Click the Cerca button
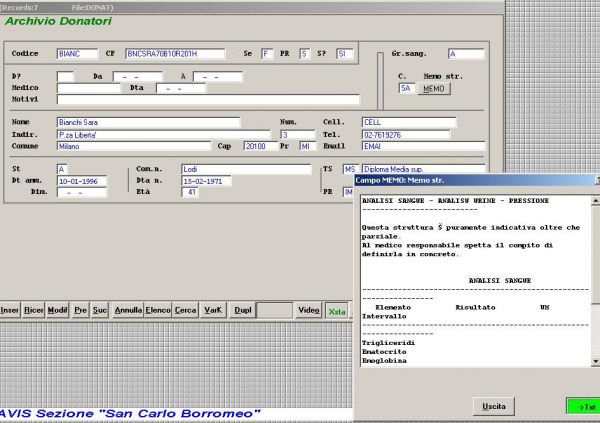 [185, 310]
